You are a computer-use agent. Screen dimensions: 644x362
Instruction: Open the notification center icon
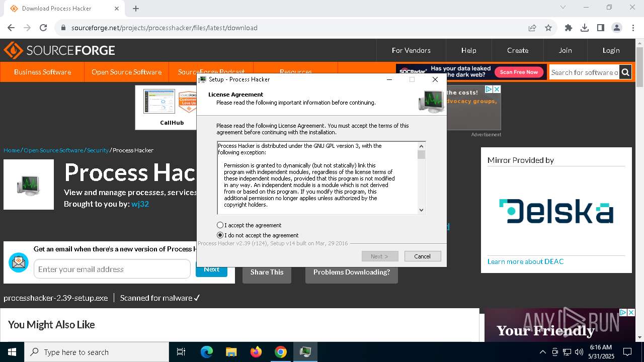coord(627,352)
